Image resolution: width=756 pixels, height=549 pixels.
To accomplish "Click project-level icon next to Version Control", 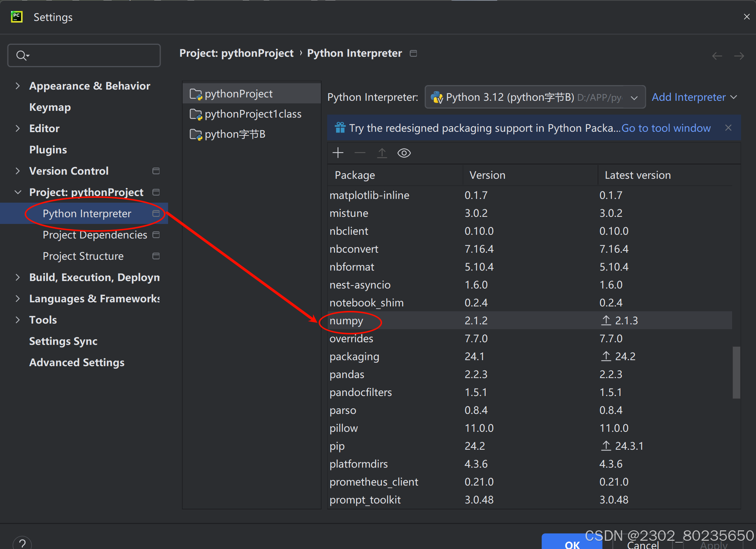I will 156,171.
